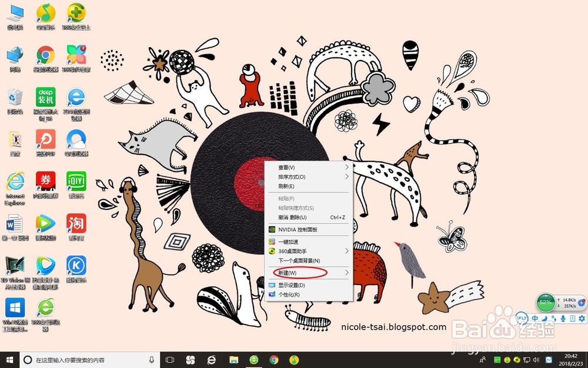Launch Google Chrome from the desktop

(x=45, y=54)
